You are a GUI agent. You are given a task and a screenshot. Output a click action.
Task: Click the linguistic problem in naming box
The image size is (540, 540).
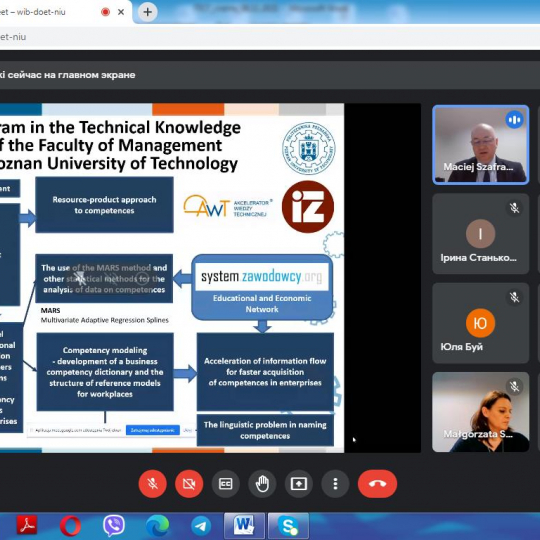(265, 430)
